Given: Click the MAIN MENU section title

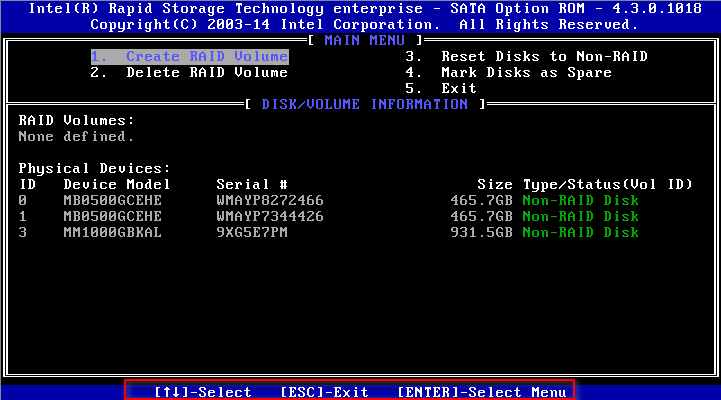Looking at the screenshot, I should tap(365, 40).
